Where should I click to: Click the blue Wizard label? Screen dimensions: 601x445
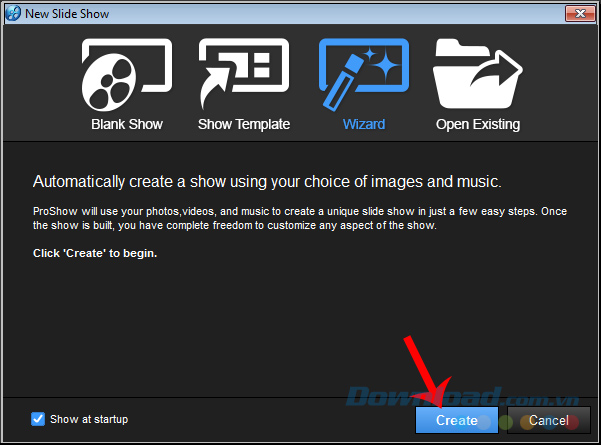[x=364, y=124]
